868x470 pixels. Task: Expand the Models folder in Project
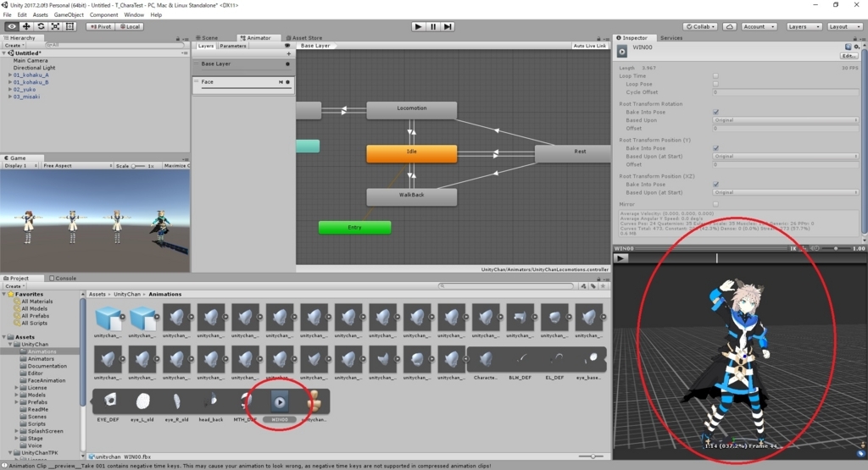tap(17, 395)
